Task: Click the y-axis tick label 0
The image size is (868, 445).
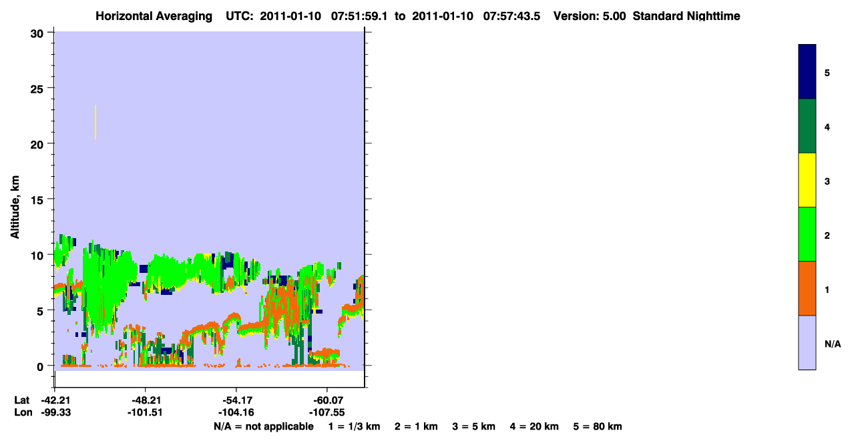Action: [x=41, y=366]
